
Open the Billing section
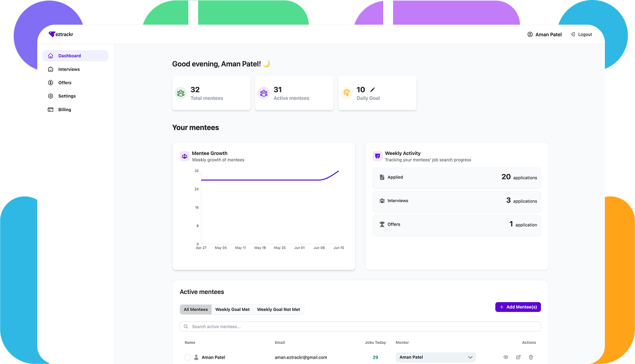76,109
